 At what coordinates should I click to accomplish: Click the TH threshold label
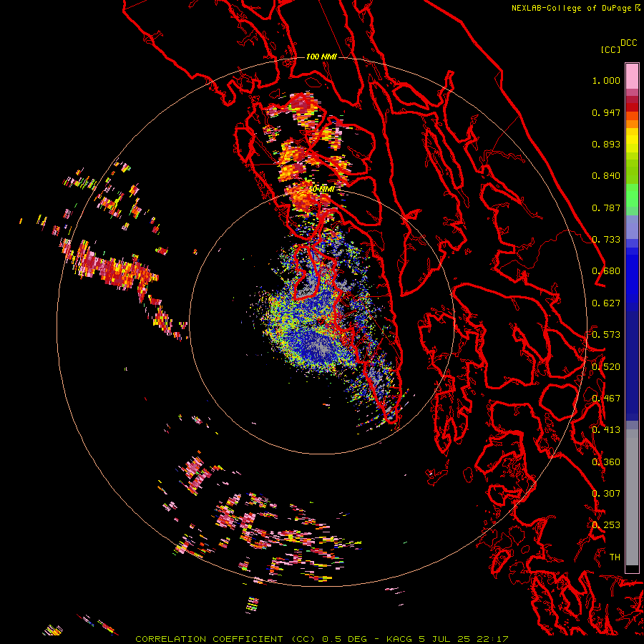[x=615, y=557]
